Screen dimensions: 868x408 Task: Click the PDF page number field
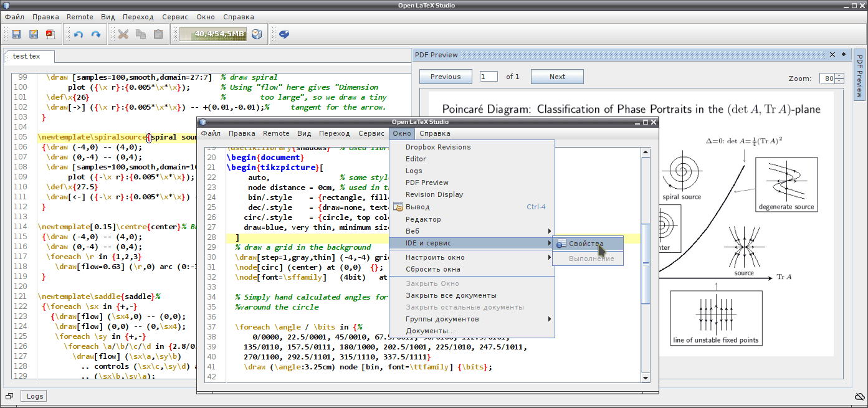coord(489,77)
